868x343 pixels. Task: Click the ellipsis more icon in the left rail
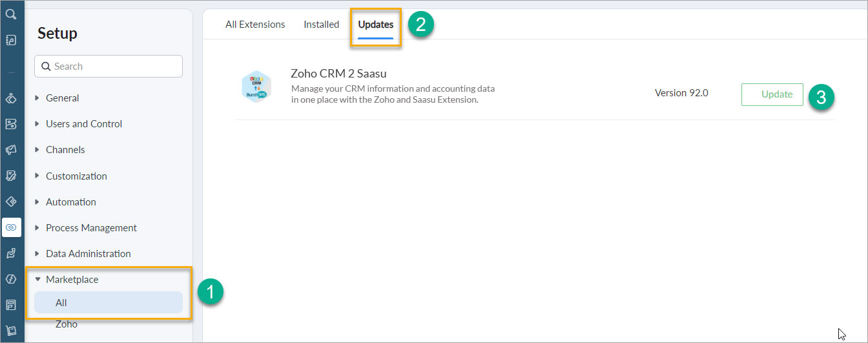11,72
